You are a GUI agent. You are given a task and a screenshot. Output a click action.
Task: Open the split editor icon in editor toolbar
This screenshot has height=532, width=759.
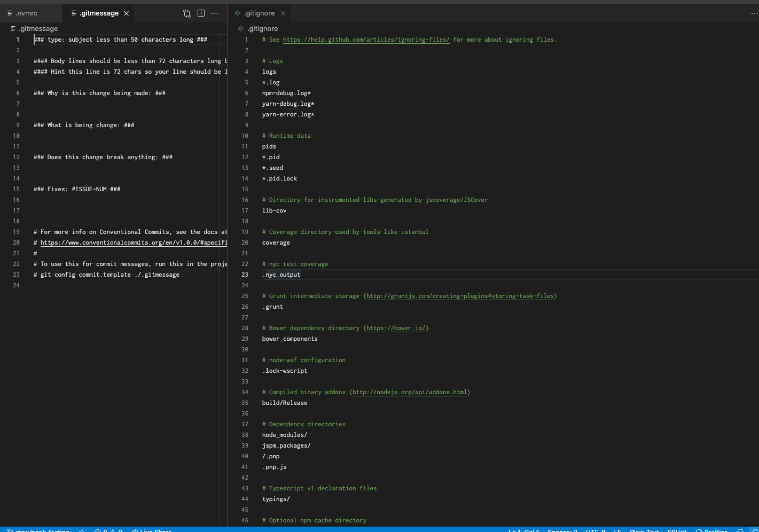click(201, 13)
